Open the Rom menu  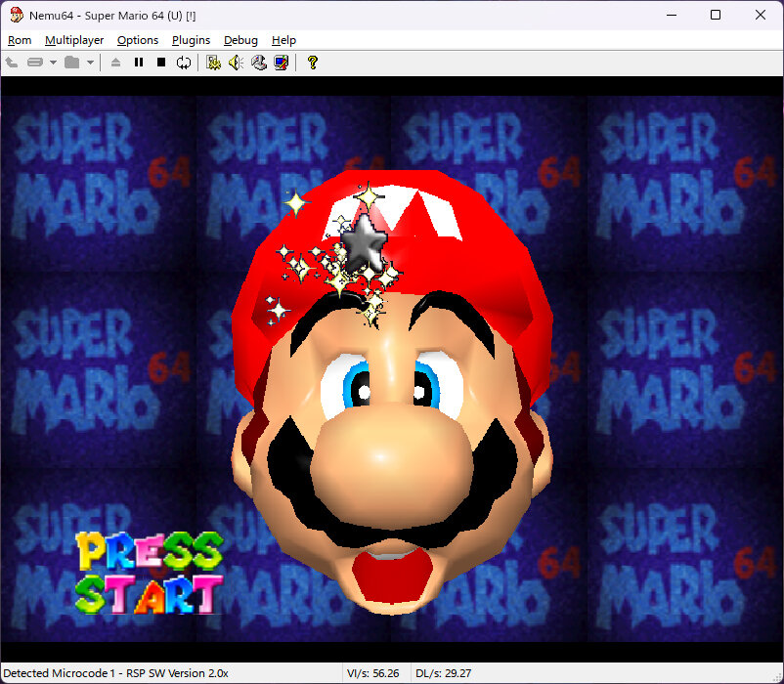tap(20, 40)
